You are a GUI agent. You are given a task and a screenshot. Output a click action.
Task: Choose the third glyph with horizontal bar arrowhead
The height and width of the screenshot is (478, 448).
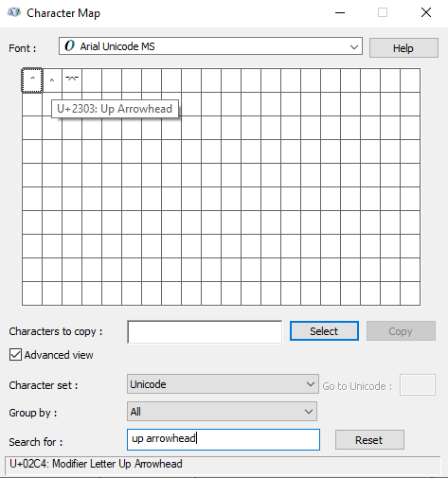(72, 80)
